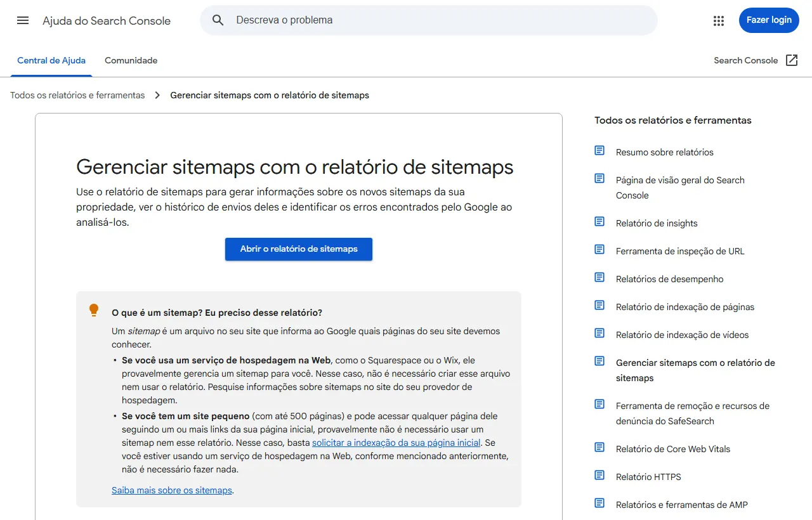
Task: Open Relatório de Core Web Vitals article
Action: pos(673,449)
